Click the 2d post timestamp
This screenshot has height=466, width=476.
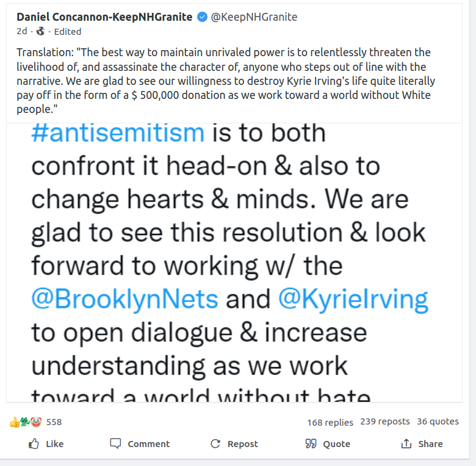[x=22, y=31]
